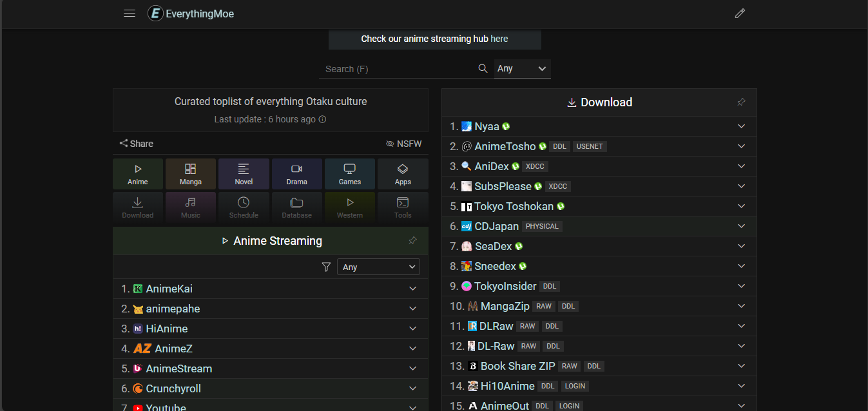Image resolution: width=868 pixels, height=411 pixels.
Task: Toggle NSFW content visibility
Action: [x=403, y=144]
